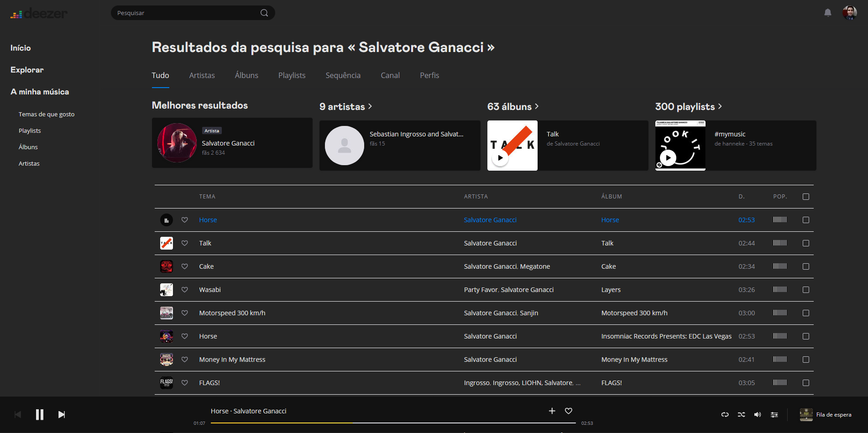The width and height of the screenshot is (868, 433).
Task: Favorite the FLAGS! track
Action: [185, 383]
